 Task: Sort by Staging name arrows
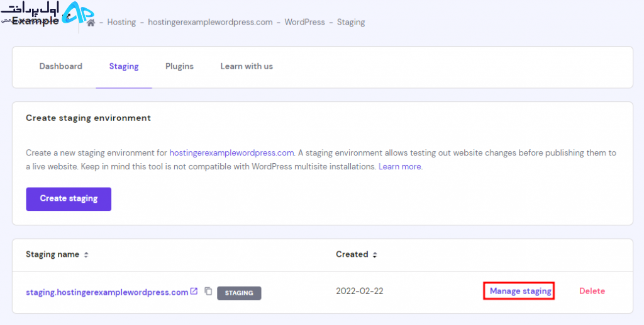86,254
